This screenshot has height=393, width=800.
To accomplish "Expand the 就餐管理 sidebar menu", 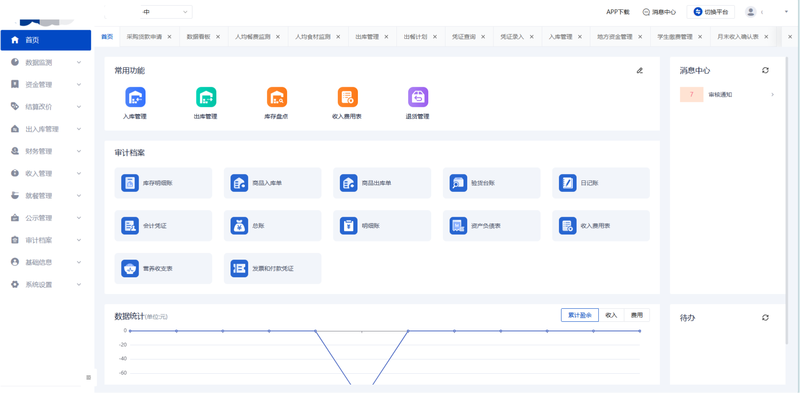I will [x=46, y=195].
